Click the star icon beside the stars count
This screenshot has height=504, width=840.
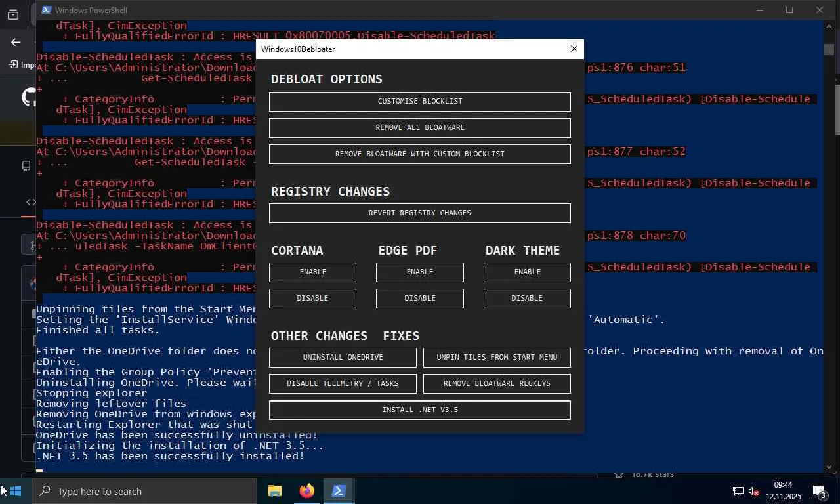click(618, 474)
